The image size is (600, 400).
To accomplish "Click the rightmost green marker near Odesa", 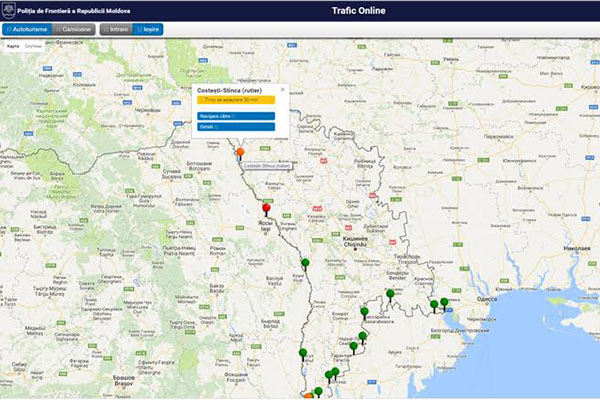I will [x=445, y=302].
